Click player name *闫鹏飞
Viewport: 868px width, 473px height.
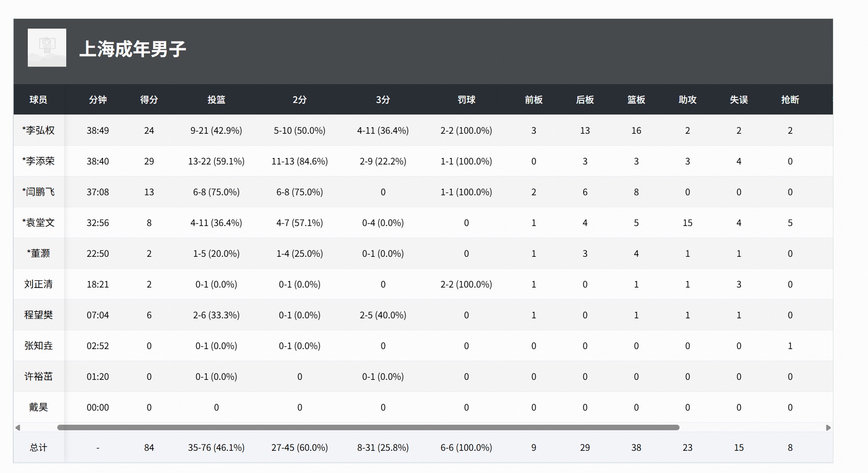point(38,192)
